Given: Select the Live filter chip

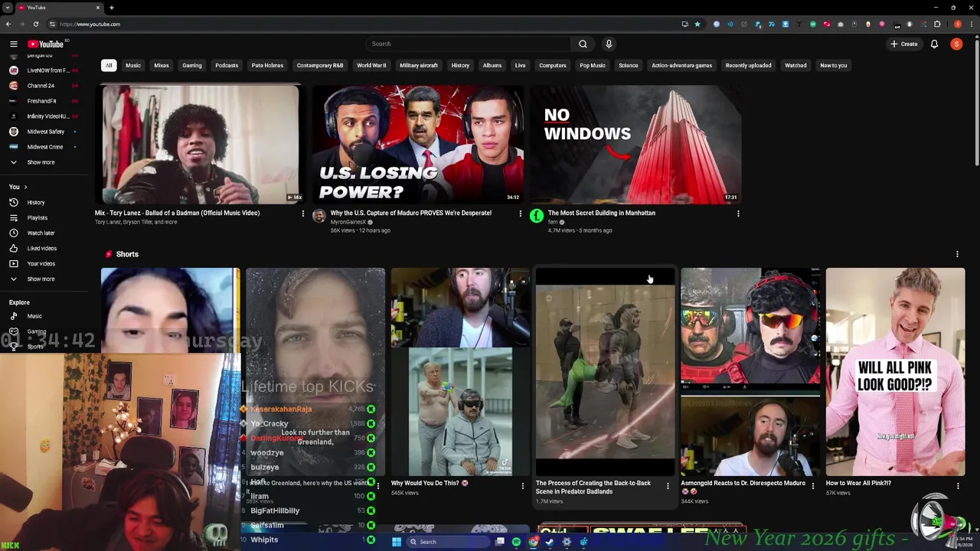Looking at the screenshot, I should click(521, 66).
